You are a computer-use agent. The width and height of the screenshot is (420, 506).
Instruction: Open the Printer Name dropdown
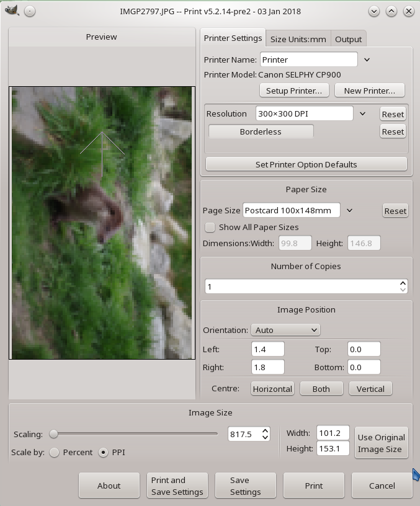[367, 60]
